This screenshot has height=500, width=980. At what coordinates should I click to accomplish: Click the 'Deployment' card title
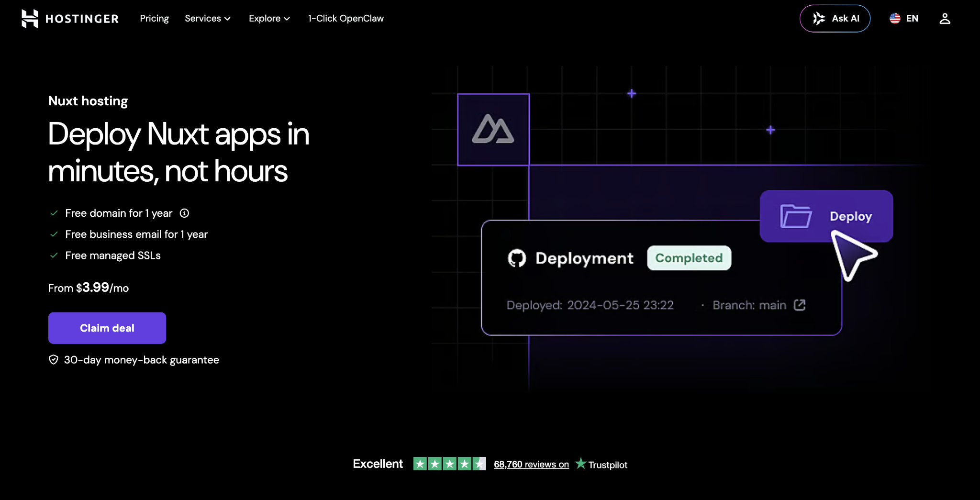click(584, 258)
